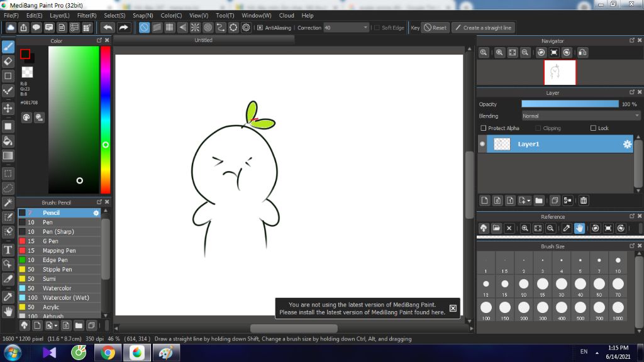Open the Window menu
Image resolution: width=644 pixels, height=362 pixels.
pyautogui.click(x=257, y=15)
